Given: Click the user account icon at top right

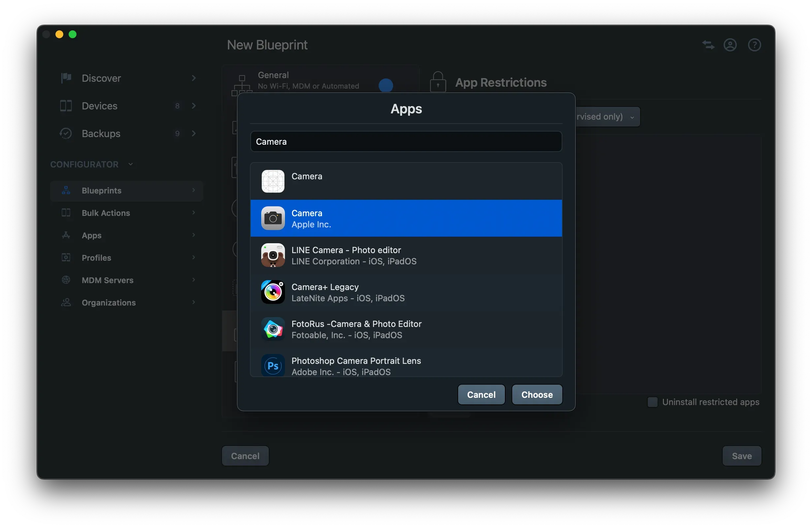Looking at the screenshot, I should click(730, 44).
